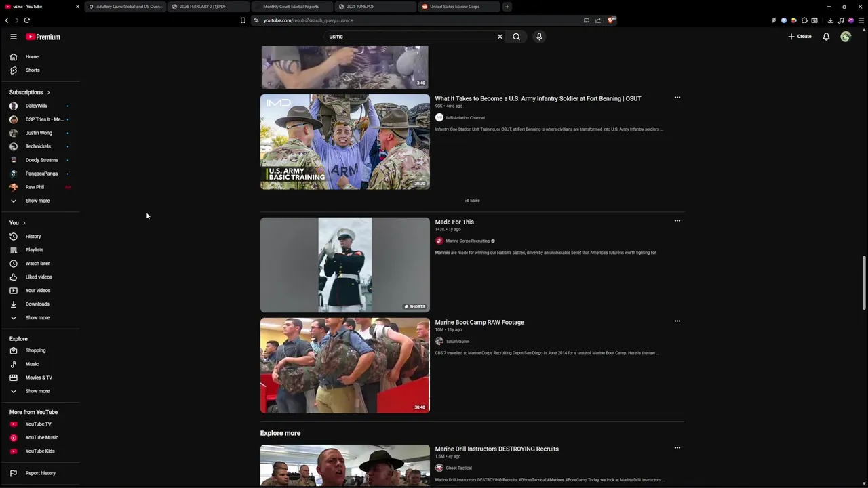Open Marine Boot Camp RAW Footage thumbnail

pos(345,365)
